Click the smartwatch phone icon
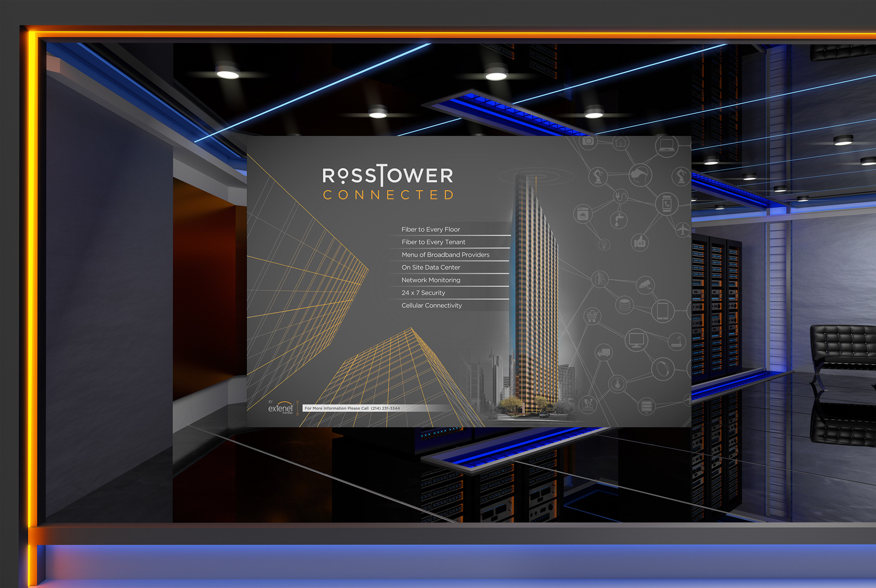The height and width of the screenshot is (588, 876). (667, 203)
